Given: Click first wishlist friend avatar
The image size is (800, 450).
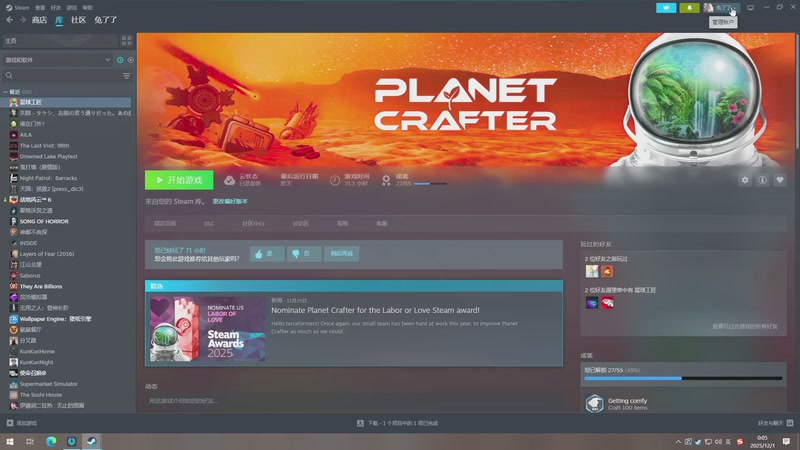Looking at the screenshot, I should point(592,303).
